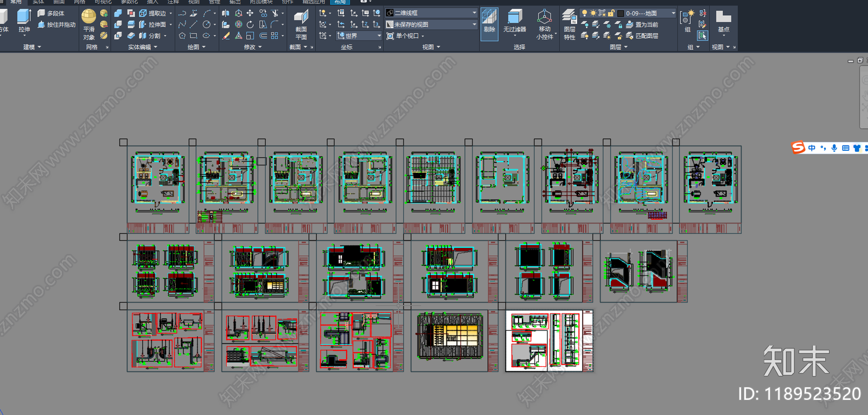Choose the 按住并拖动 presspull tool
This screenshot has height=415, width=868.
click(56, 24)
